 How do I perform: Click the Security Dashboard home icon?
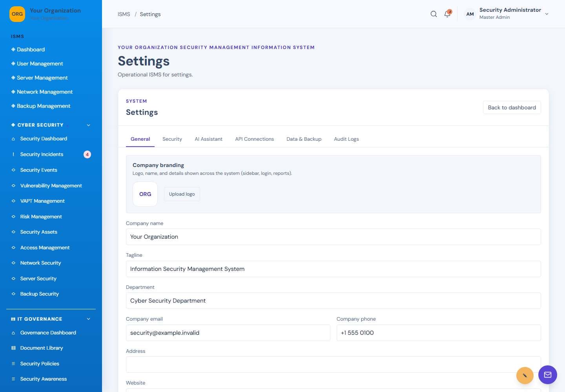click(x=13, y=139)
